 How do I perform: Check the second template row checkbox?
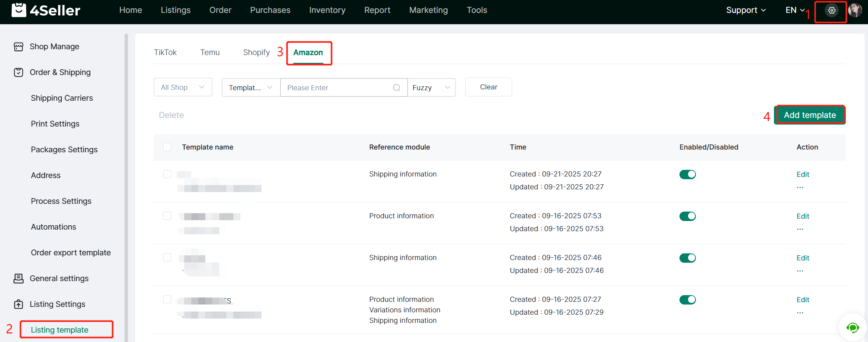(167, 216)
